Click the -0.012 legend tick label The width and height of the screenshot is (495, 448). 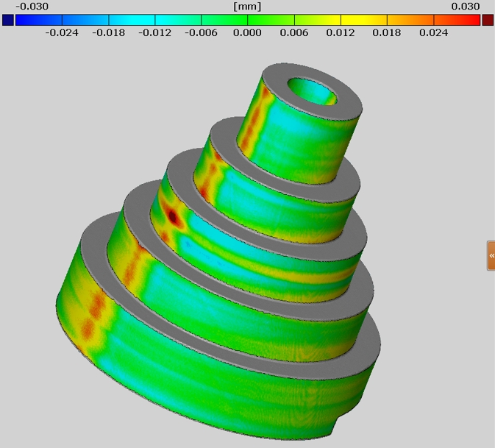[155, 32]
